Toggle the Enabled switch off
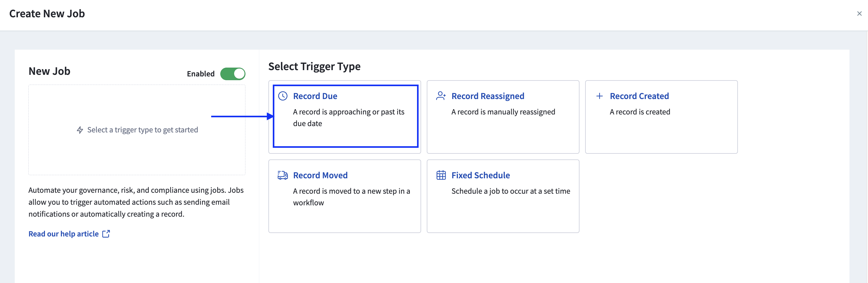The height and width of the screenshot is (283, 868). point(233,74)
